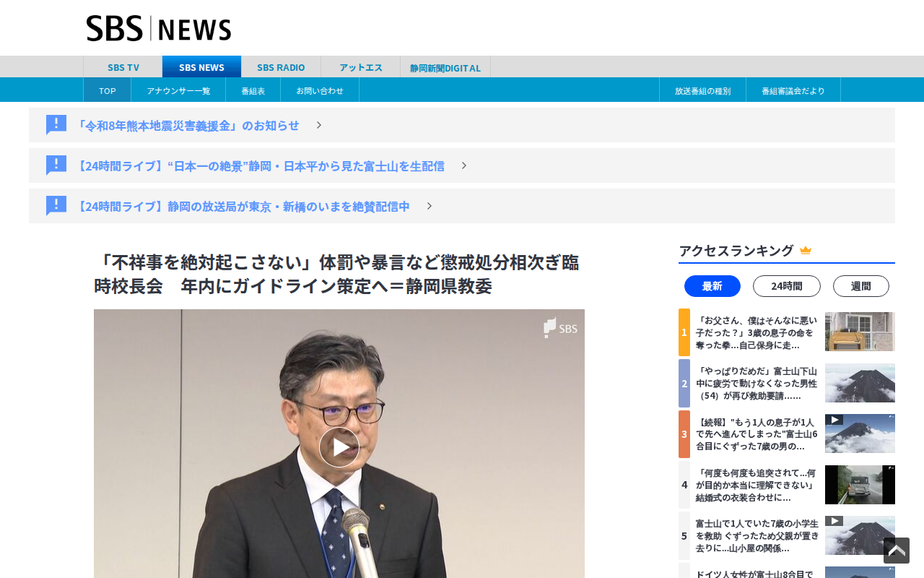Click the crown icon beside アクセスランキング
The height and width of the screenshot is (578, 924).
point(806,251)
